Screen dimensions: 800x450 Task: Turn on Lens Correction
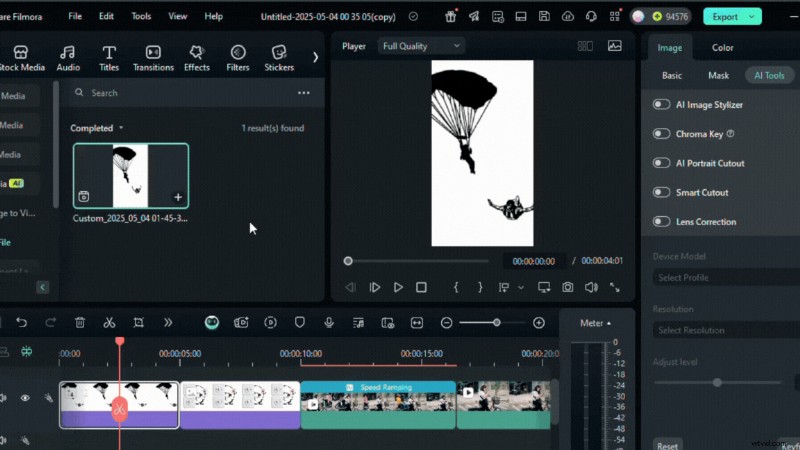661,221
